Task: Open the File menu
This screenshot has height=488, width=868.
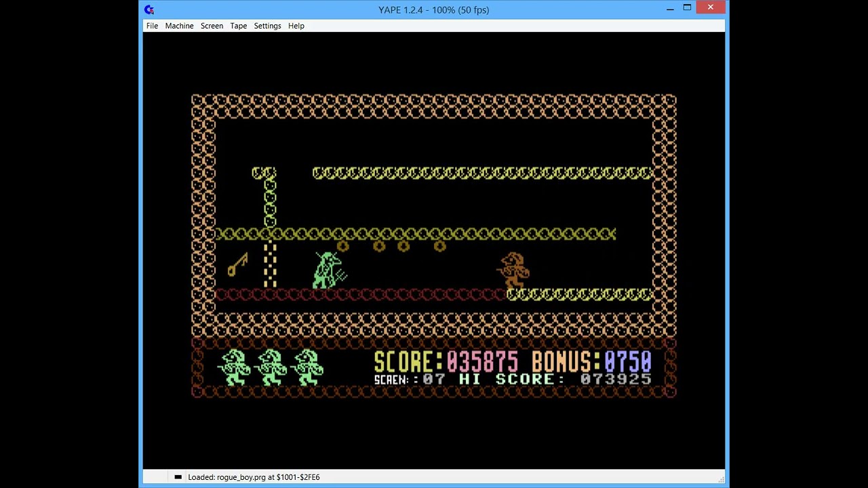Action: pyautogui.click(x=152, y=26)
